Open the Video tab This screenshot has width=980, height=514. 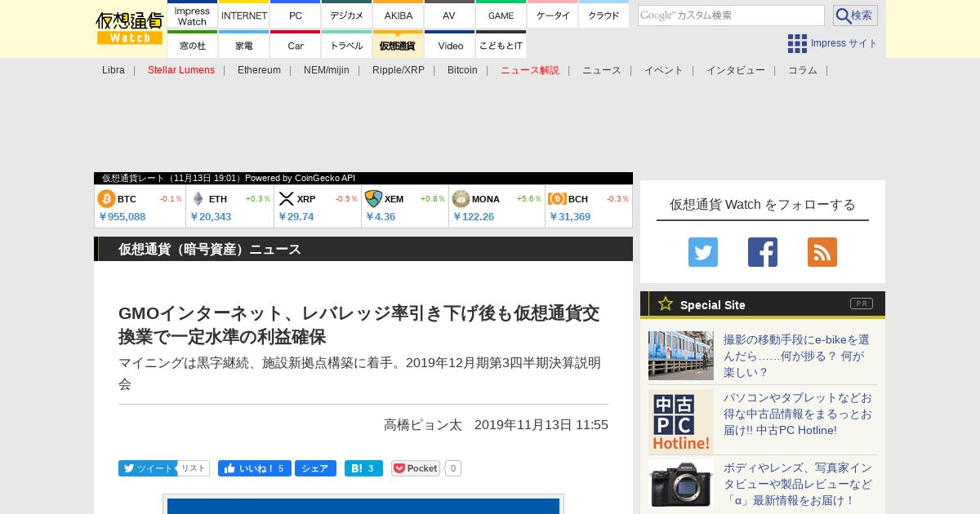pos(449,45)
